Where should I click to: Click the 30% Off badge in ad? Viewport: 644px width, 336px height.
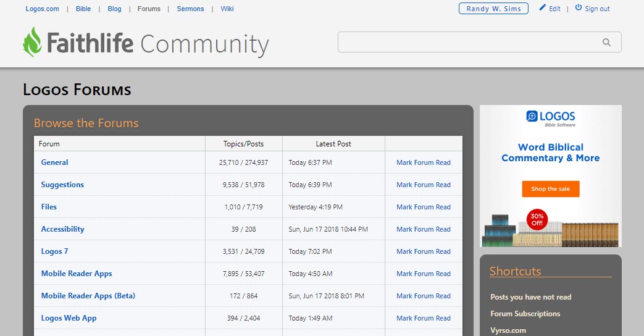coord(537,220)
